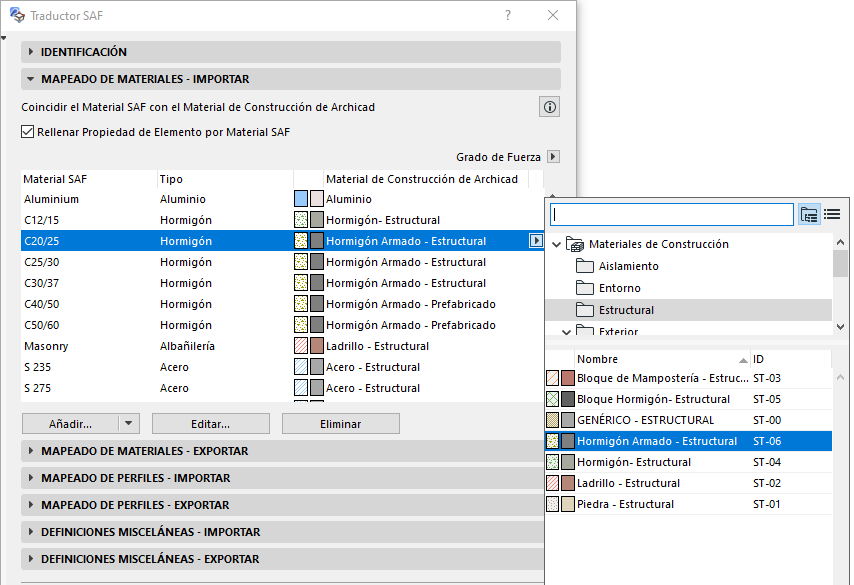Screen dimensions: 854x585
Task: Select the C25/30 SAF material row
Action: tap(282, 262)
